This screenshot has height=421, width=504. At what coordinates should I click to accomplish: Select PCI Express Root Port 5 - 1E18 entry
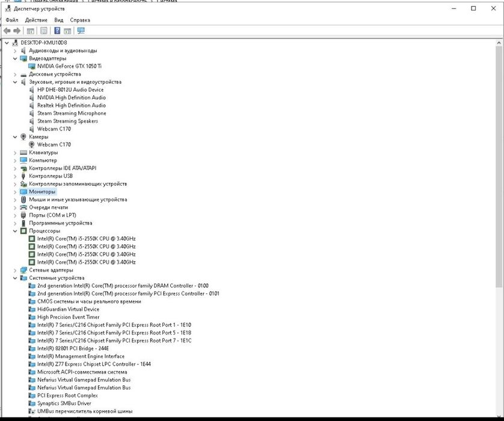coord(114,333)
